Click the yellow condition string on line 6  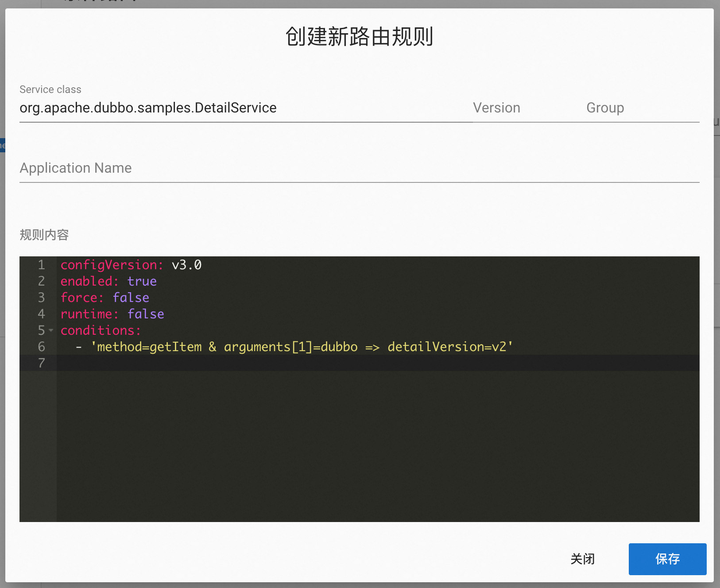point(301,347)
